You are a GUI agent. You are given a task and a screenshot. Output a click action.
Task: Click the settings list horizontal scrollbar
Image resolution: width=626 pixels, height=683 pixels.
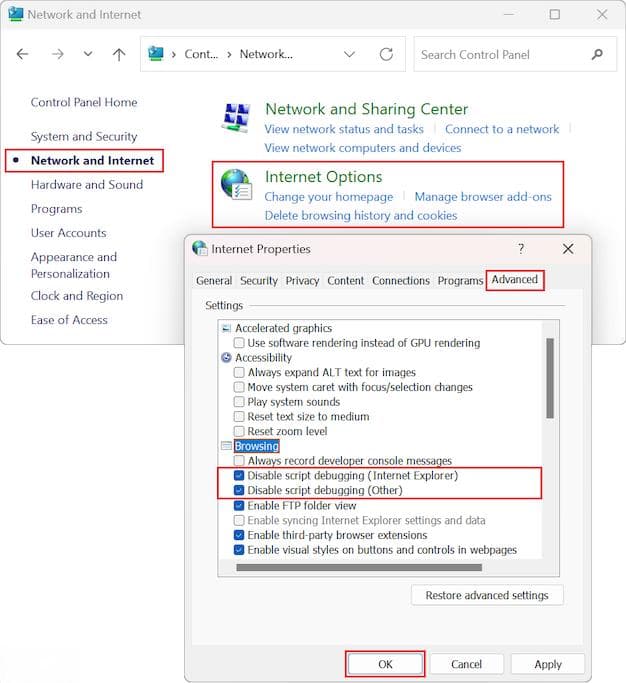(x=359, y=567)
